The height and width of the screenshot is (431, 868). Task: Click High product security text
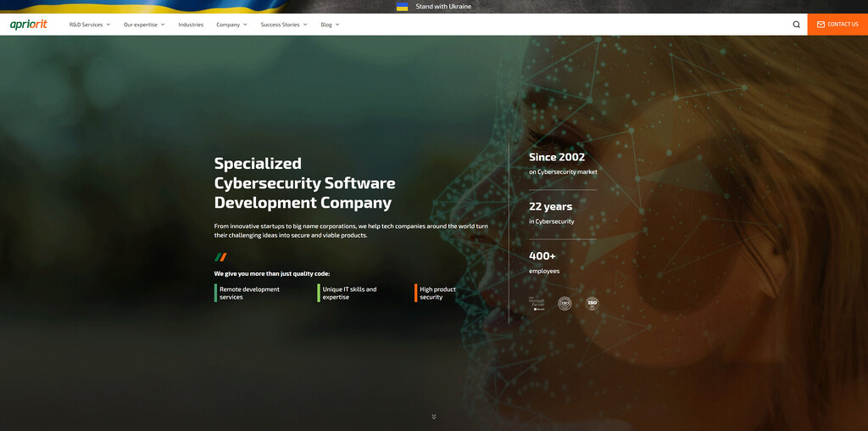coord(437,293)
